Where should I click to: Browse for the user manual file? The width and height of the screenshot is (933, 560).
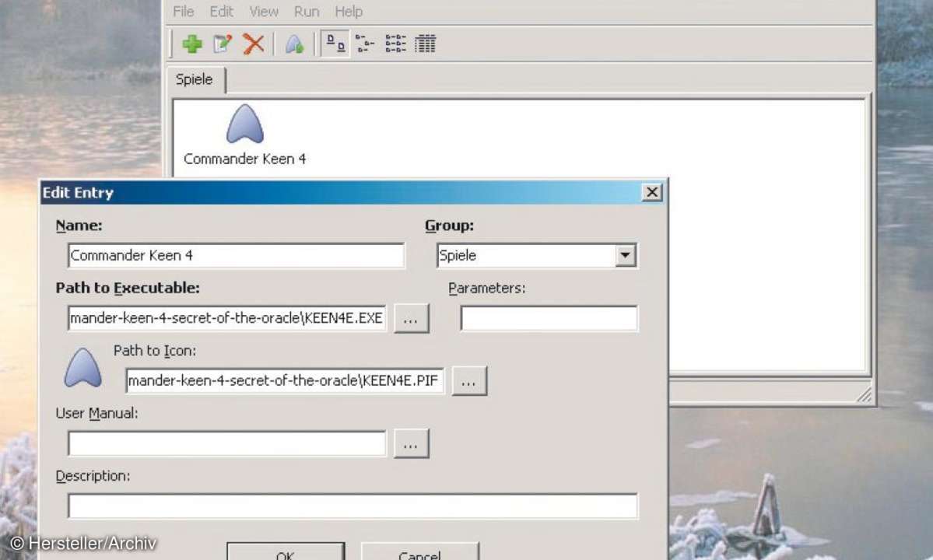[x=411, y=443]
